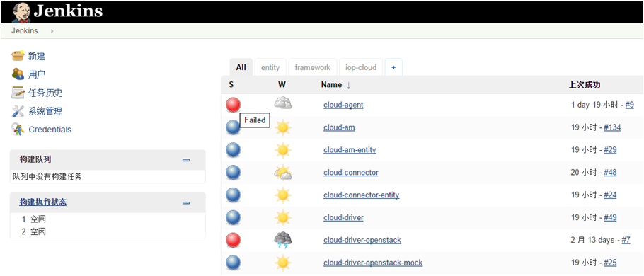This screenshot has height=276, width=644.
Task: Open build #7 of cloud-driver-openstack
Action: click(626, 240)
